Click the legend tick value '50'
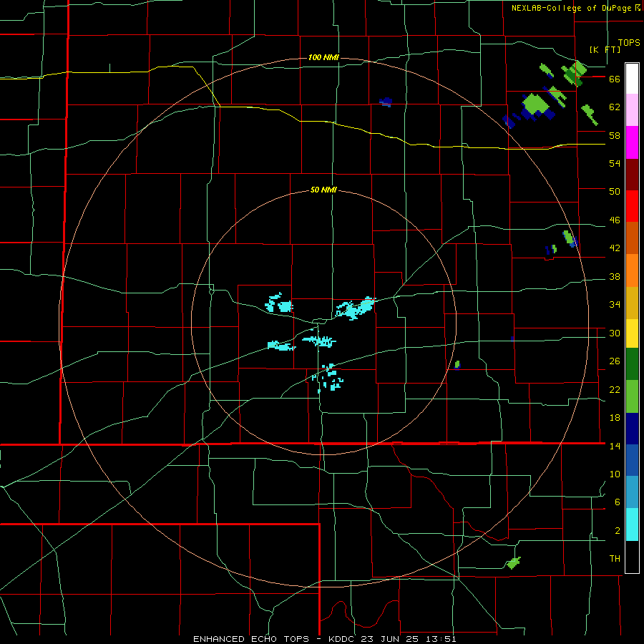Image resolution: width=644 pixels, height=644 pixels. (615, 192)
